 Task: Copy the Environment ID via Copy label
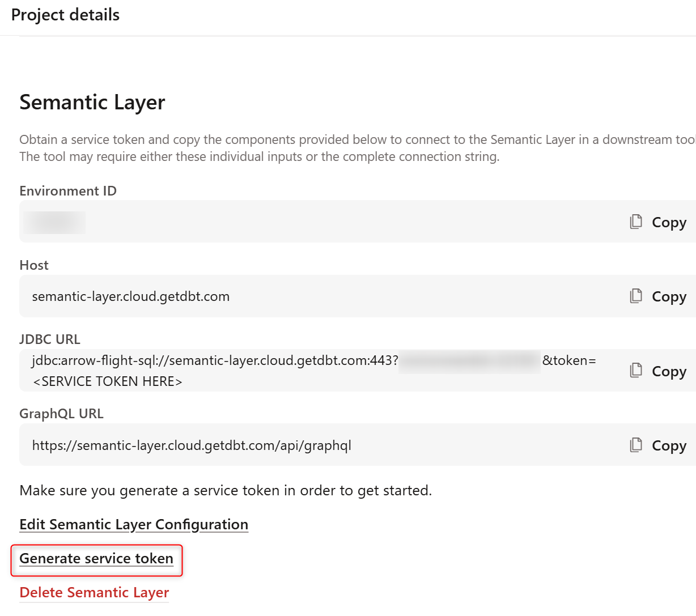669,222
